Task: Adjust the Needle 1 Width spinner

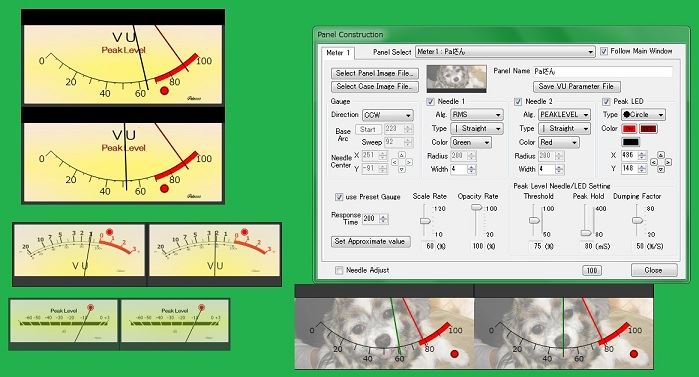Action: [x=472, y=169]
